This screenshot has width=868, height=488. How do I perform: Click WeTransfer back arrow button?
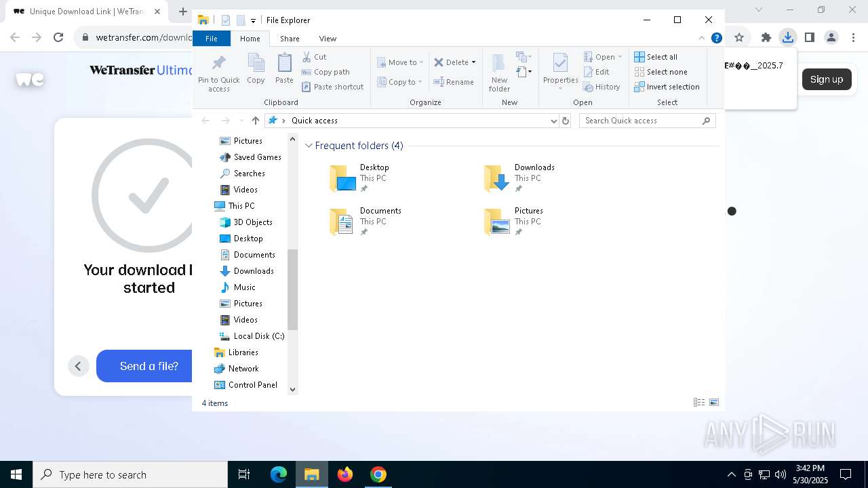tap(78, 366)
